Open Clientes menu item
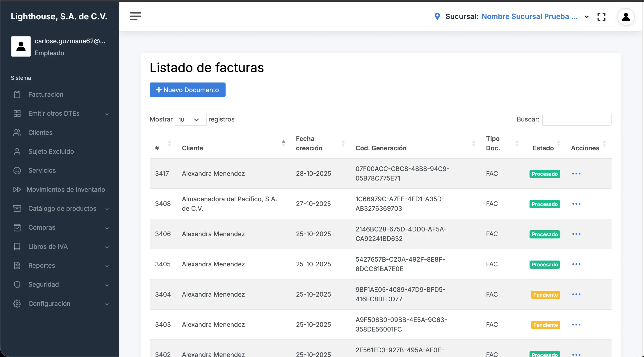This screenshot has width=644, height=357. (40, 133)
